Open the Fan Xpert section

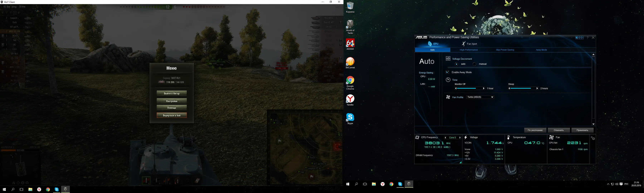(469, 44)
